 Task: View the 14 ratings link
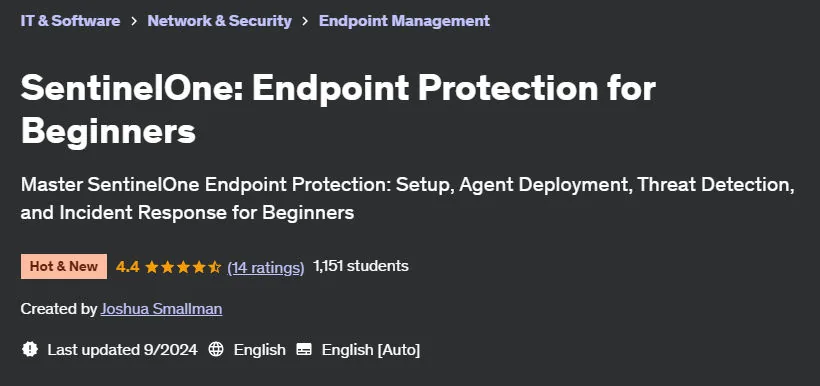click(266, 267)
